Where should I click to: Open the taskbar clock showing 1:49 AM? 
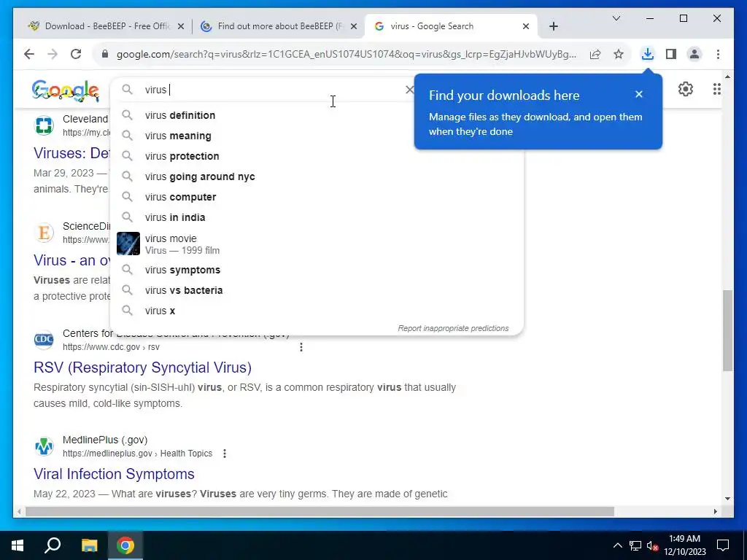tap(685, 545)
